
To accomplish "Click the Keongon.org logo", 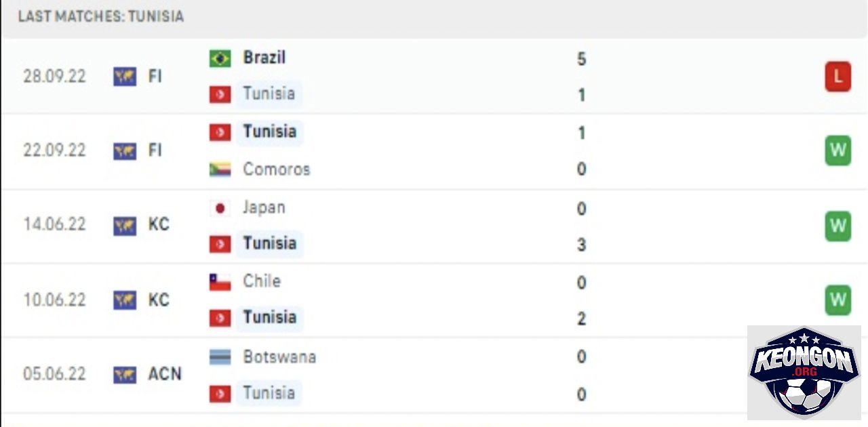I will [804, 371].
